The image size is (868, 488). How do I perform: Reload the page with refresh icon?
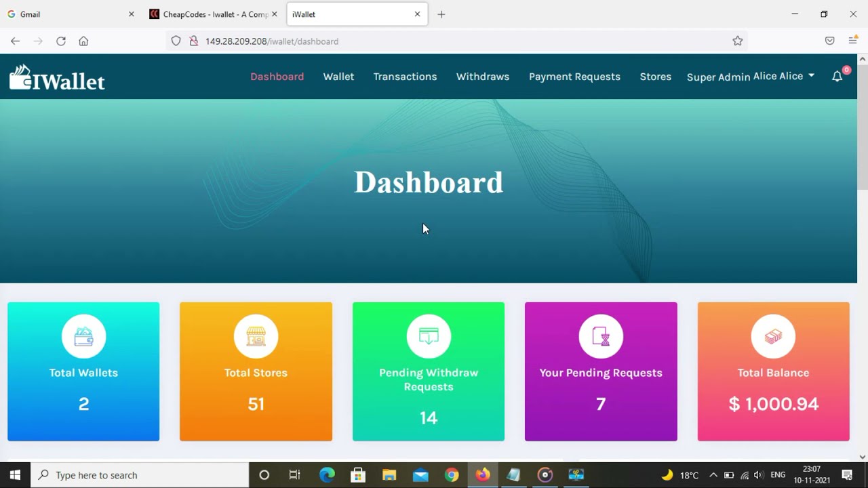click(x=61, y=41)
